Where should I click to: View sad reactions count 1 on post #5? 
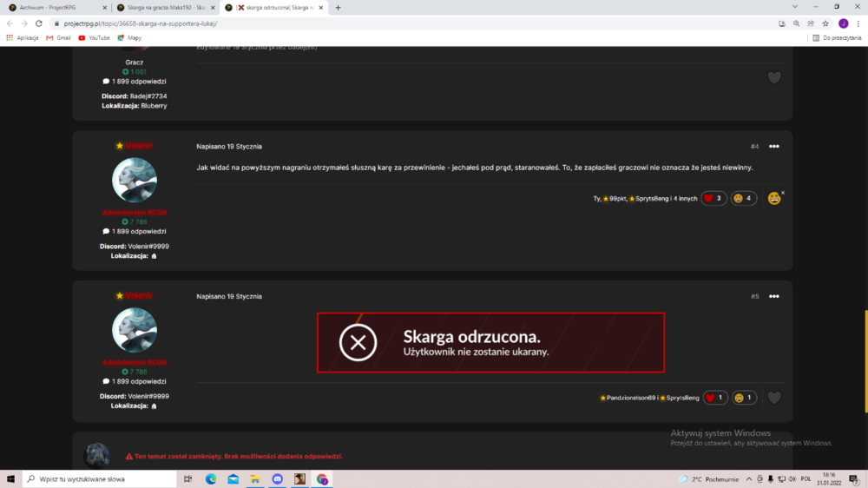pyautogui.click(x=744, y=398)
